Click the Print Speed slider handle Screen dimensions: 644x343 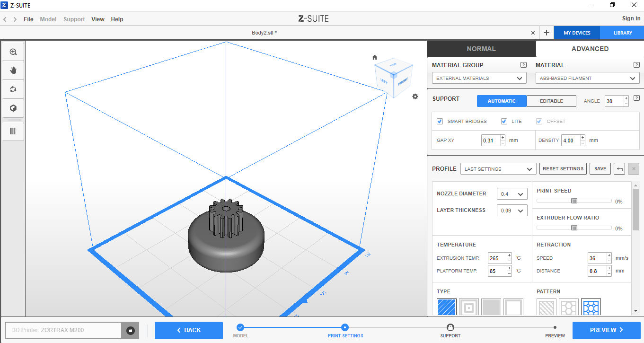(574, 201)
